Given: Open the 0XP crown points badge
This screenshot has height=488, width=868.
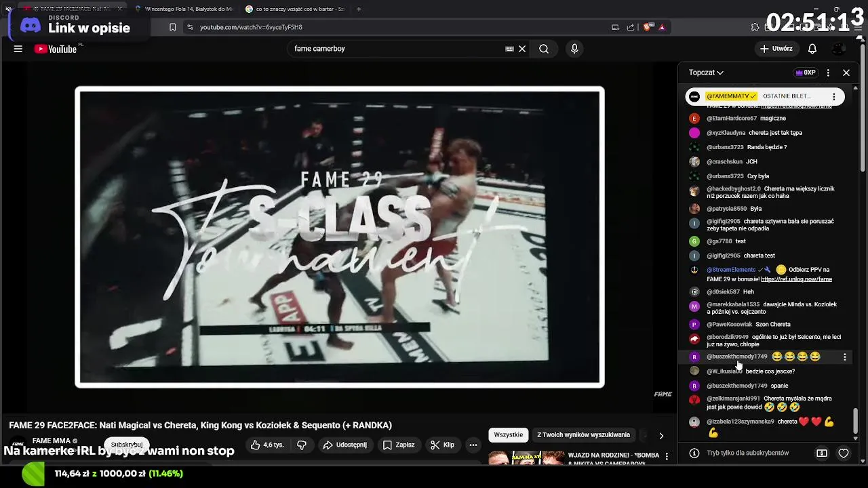Looking at the screenshot, I should (806, 73).
